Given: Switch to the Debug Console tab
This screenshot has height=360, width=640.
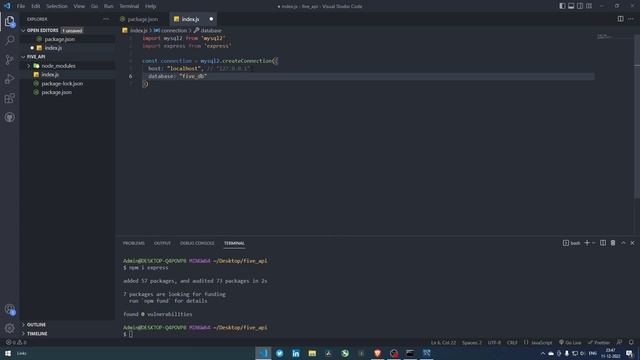Looking at the screenshot, I should pyautogui.click(x=197, y=243).
